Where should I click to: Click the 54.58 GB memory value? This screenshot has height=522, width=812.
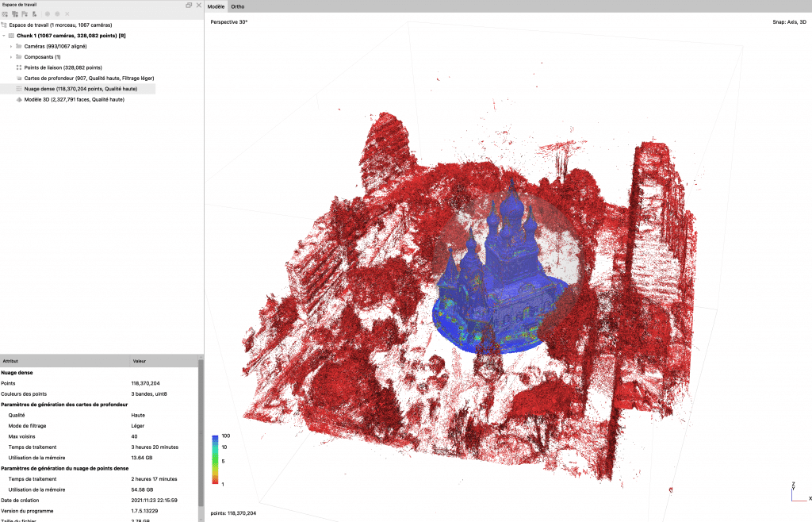(x=142, y=489)
